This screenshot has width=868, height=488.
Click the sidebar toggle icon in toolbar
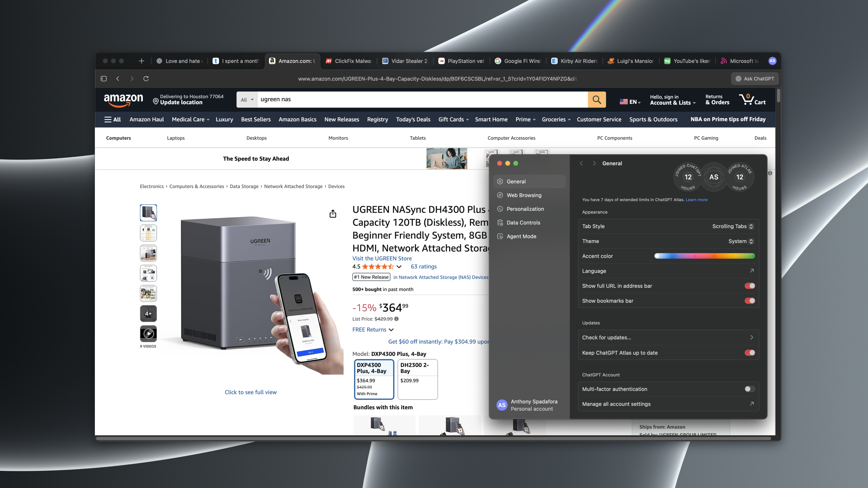(x=104, y=78)
